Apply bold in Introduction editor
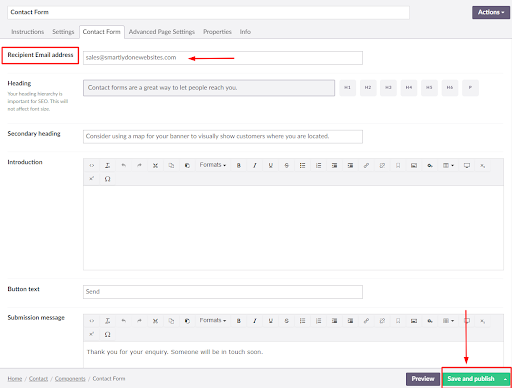This screenshot has width=512, height=388. click(x=239, y=165)
